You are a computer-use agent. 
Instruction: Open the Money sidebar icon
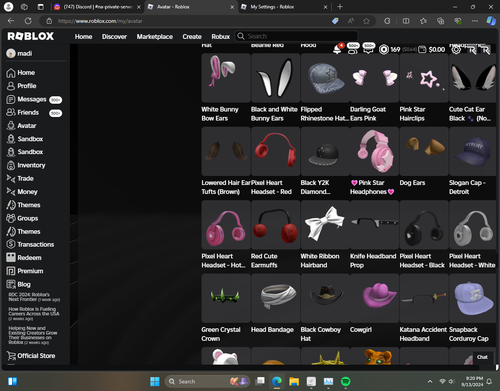point(11,192)
